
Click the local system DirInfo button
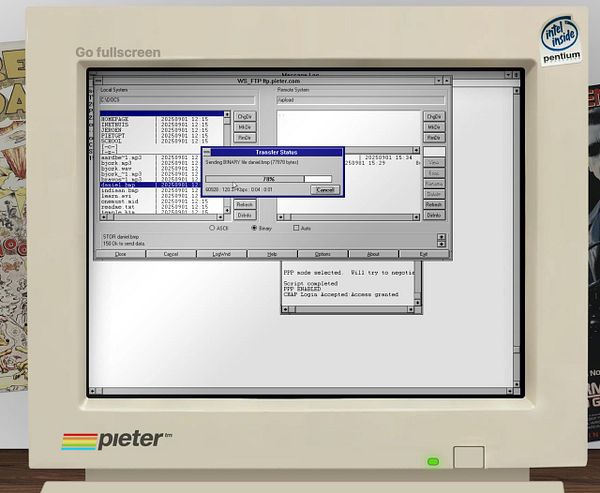pos(245,215)
